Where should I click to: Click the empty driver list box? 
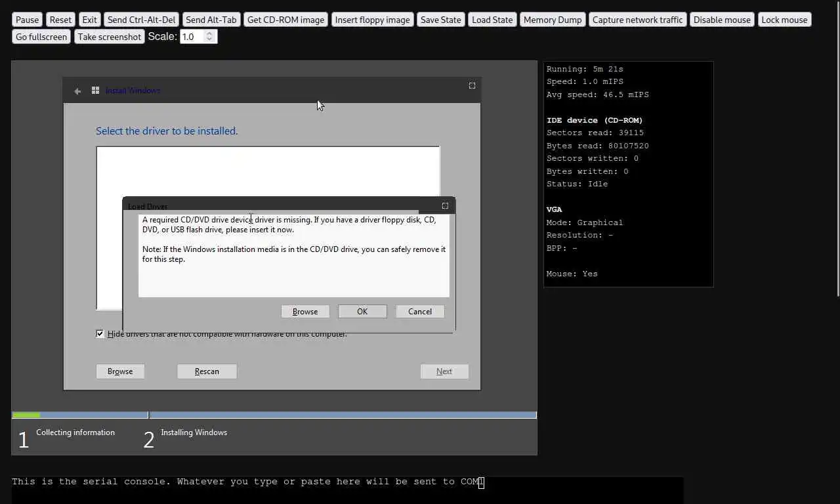click(x=268, y=172)
